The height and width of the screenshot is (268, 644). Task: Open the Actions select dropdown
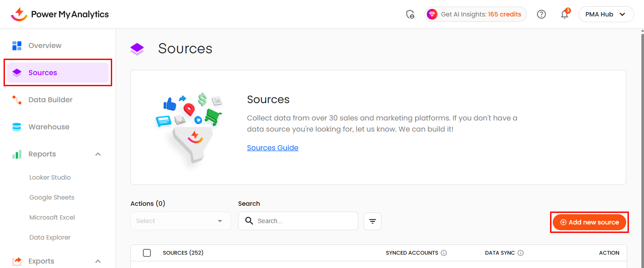pyautogui.click(x=180, y=221)
